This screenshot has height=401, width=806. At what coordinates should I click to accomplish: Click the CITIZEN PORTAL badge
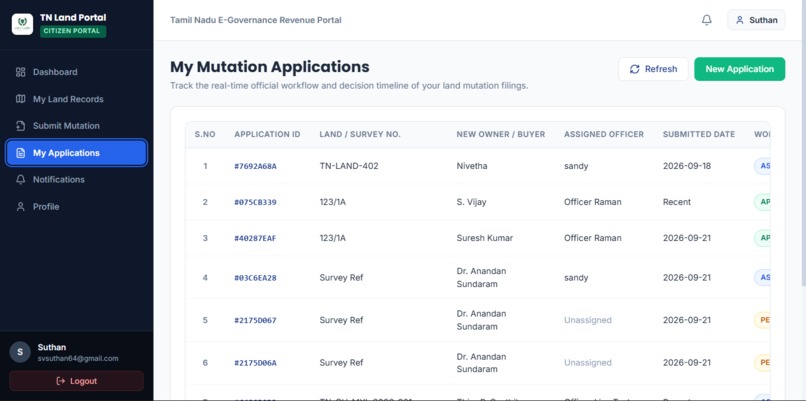[73, 31]
